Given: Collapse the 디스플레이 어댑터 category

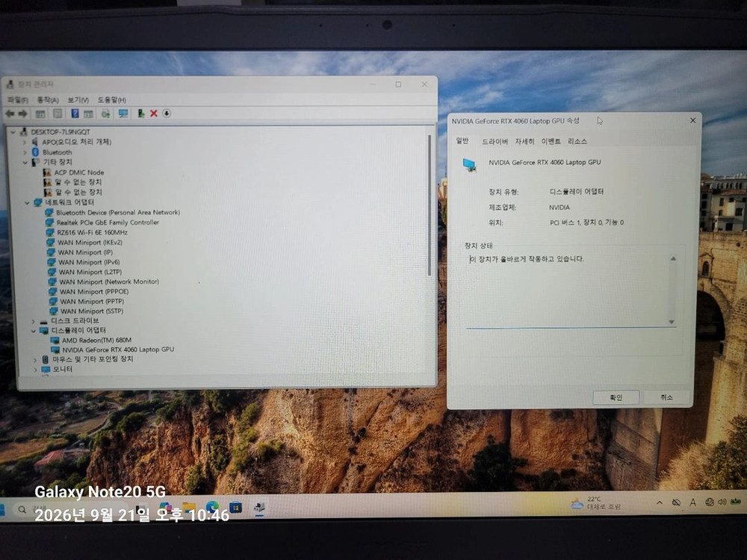Looking at the screenshot, I should pyautogui.click(x=34, y=331).
